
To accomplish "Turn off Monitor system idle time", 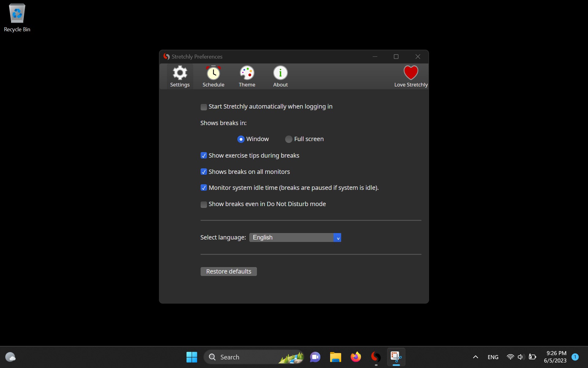I will click(x=204, y=188).
